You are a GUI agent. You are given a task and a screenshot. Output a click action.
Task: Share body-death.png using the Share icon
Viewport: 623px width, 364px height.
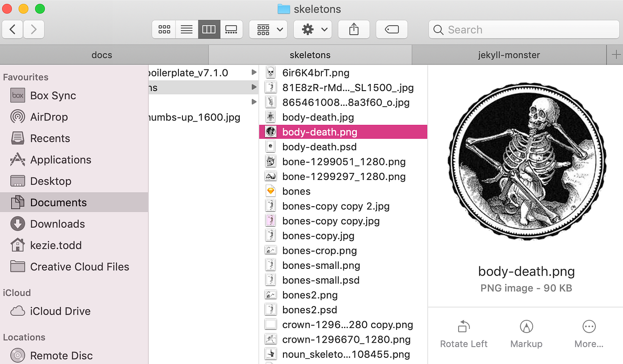354,29
